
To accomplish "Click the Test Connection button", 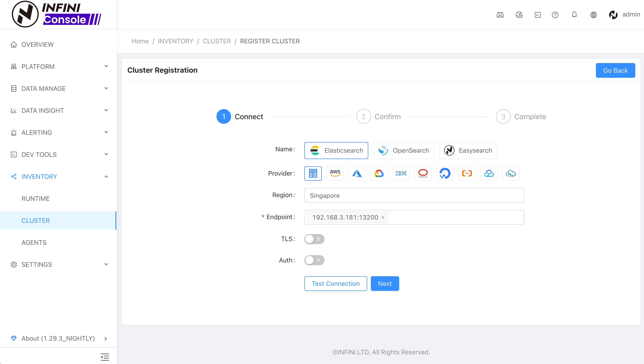I will tap(336, 284).
